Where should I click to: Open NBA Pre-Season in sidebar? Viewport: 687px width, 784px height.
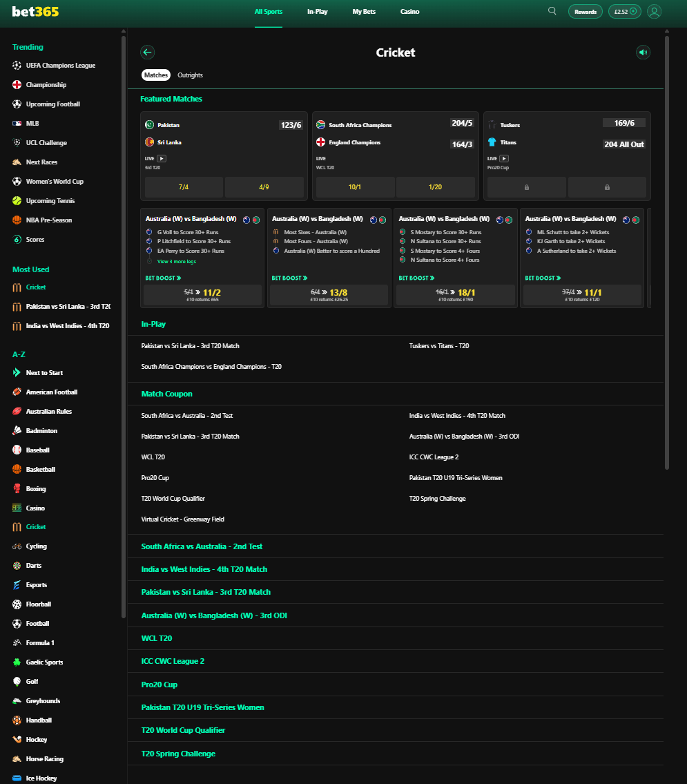(x=49, y=220)
